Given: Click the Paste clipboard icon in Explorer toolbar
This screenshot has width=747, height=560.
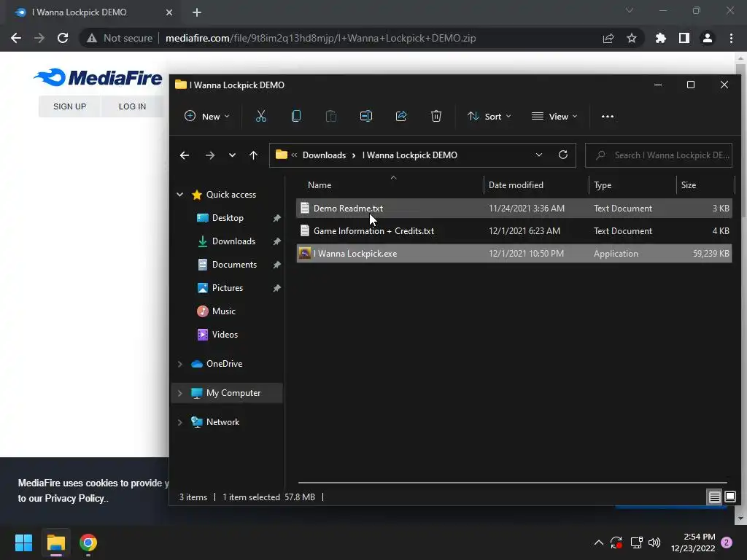Looking at the screenshot, I should click(x=330, y=116).
